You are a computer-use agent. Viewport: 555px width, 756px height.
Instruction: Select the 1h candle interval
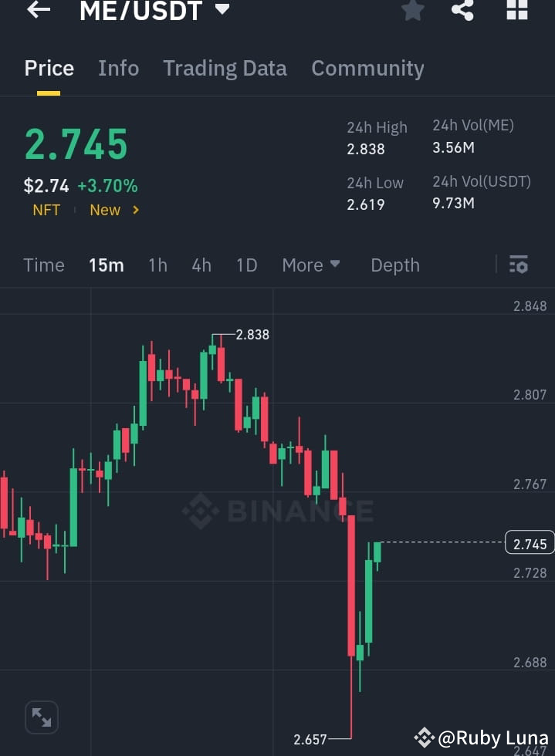tap(157, 265)
